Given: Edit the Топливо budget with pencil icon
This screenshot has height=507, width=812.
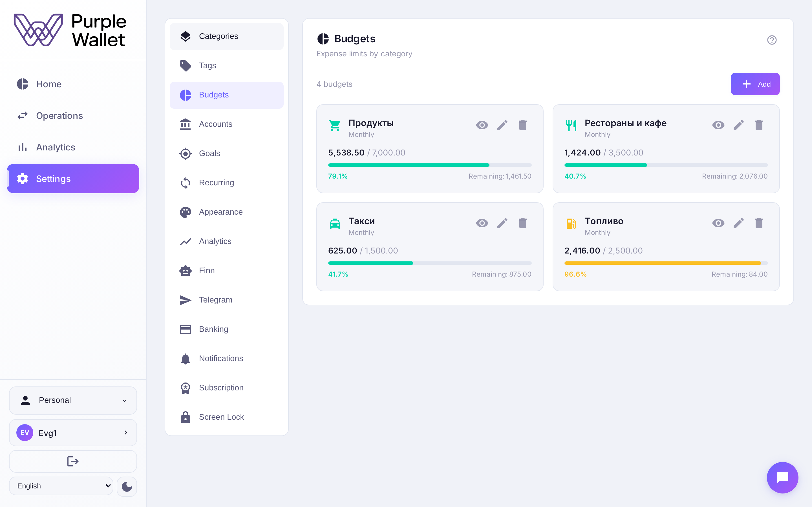Looking at the screenshot, I should coord(738,223).
